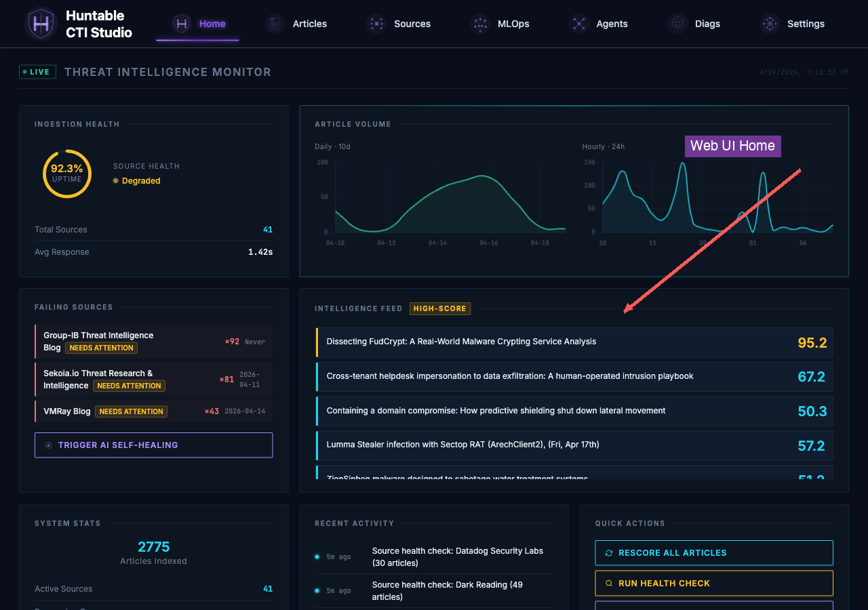Image resolution: width=868 pixels, height=610 pixels.
Task: Click the 95.2 score value
Action: pos(812,343)
